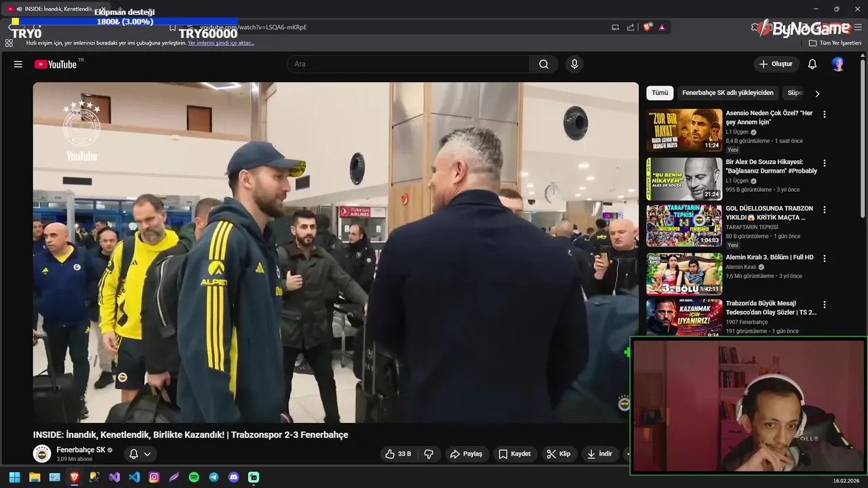Dislike the video with thumbs-down

(429, 454)
